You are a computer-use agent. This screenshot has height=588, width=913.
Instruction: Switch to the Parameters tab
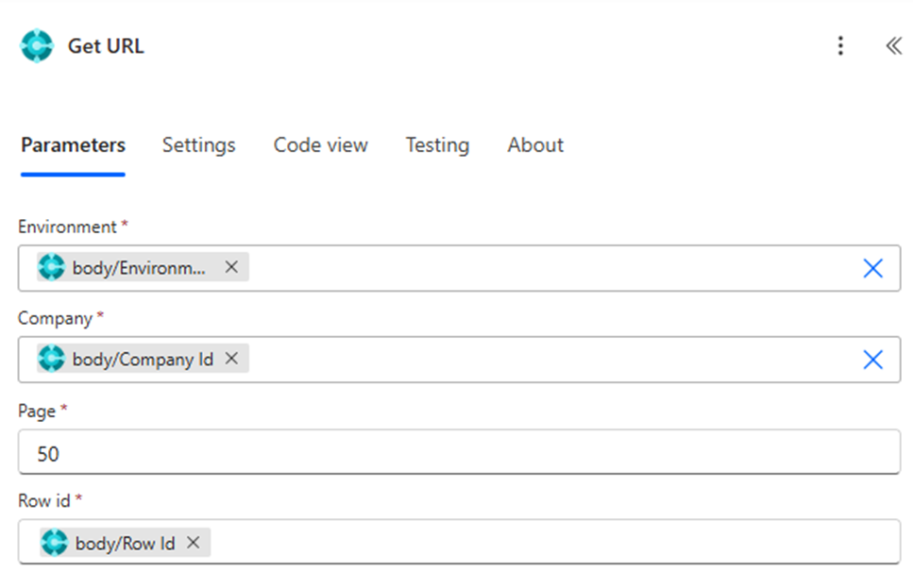tap(73, 145)
